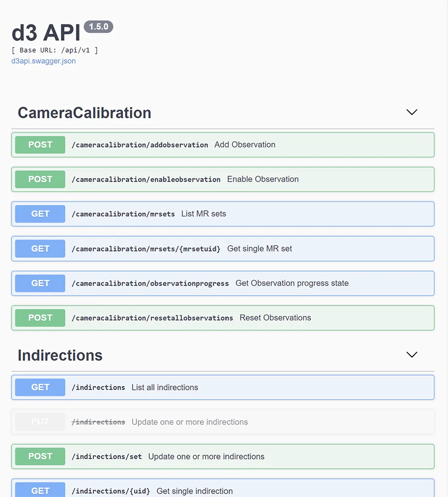
Task: Click the 1.5.0 version badge
Action: tap(98, 27)
